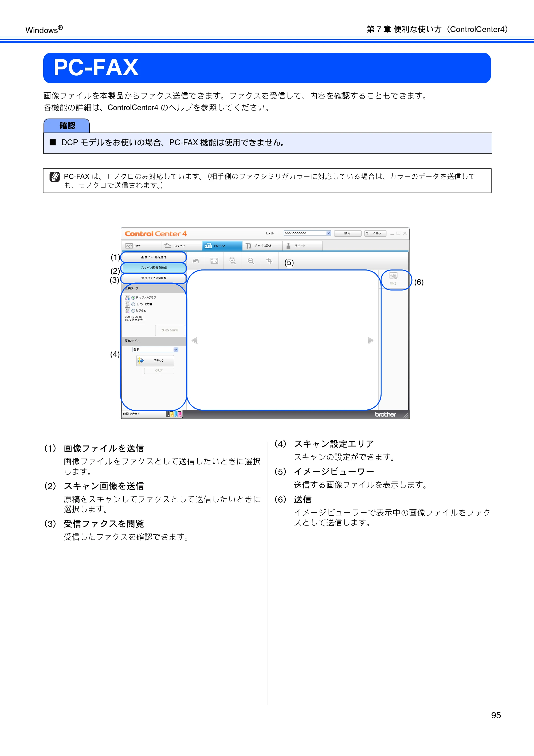This screenshot has width=534, height=756.
Task: Switch to the デバイス設定 tab
Action: (x=262, y=246)
